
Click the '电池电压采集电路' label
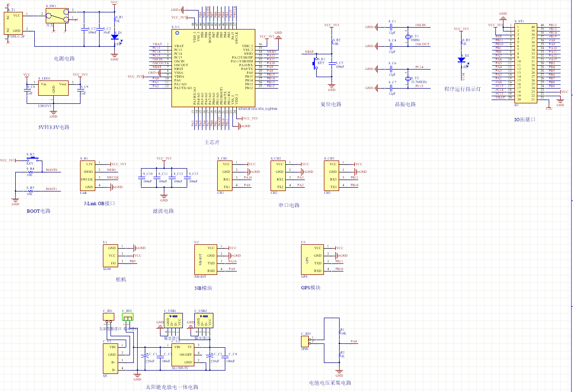[x=330, y=382]
